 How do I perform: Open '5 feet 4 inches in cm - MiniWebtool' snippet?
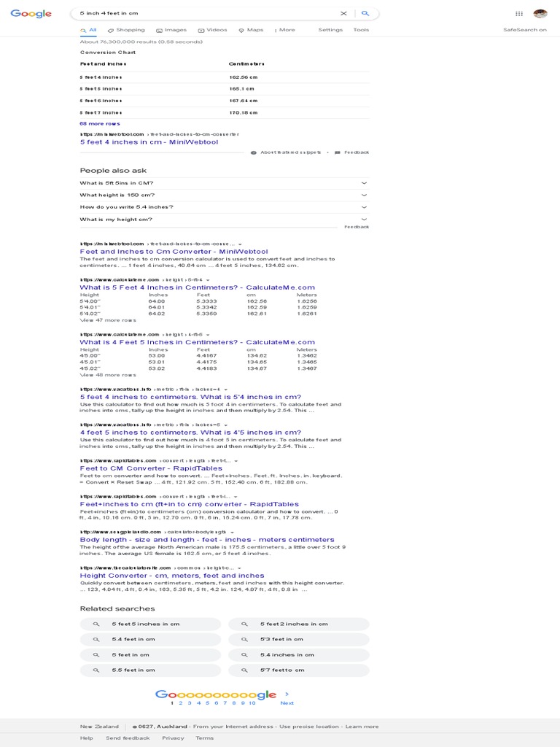[x=149, y=142]
